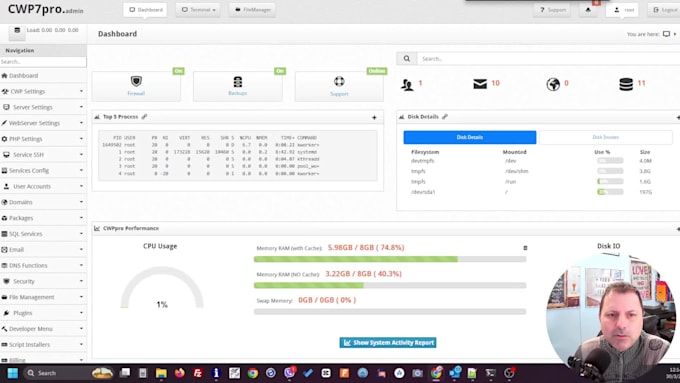Click the CPU Usage gauge
The height and width of the screenshot is (383, 680).
[x=162, y=288]
